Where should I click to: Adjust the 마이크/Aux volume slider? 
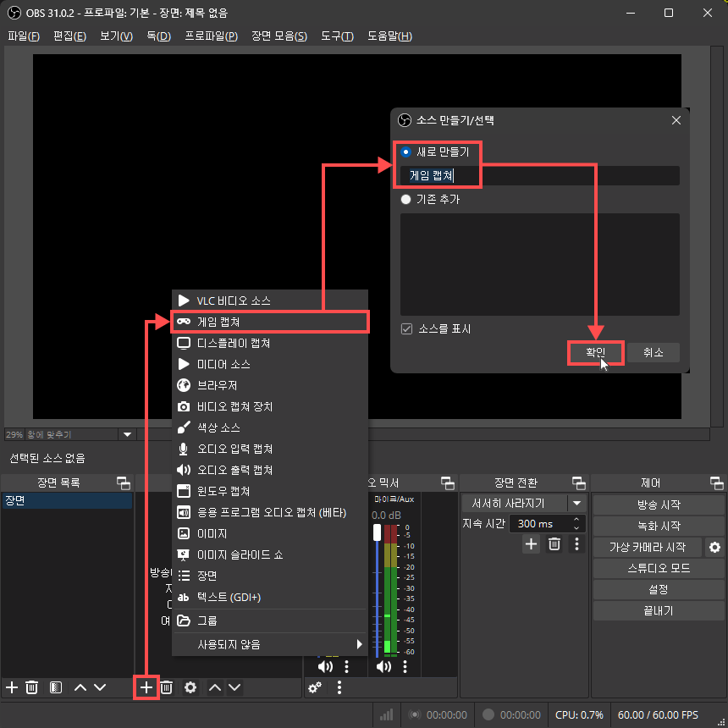click(x=377, y=532)
